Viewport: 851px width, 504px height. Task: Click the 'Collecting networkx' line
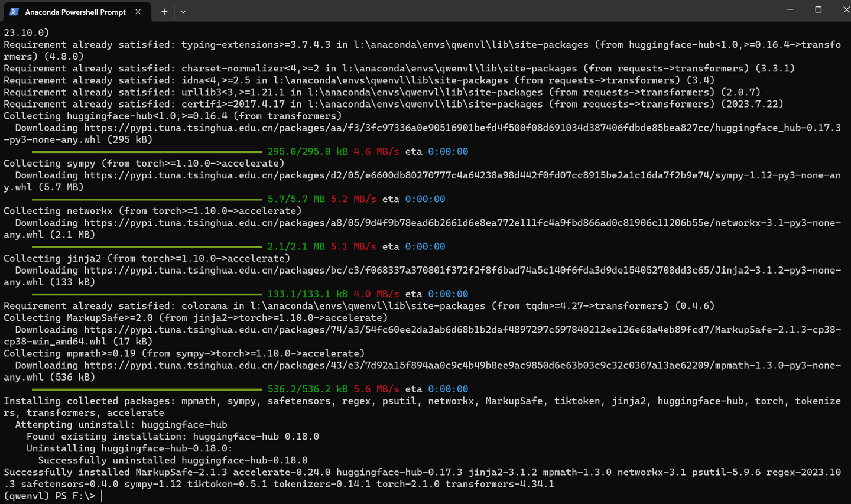pyautogui.click(x=152, y=211)
